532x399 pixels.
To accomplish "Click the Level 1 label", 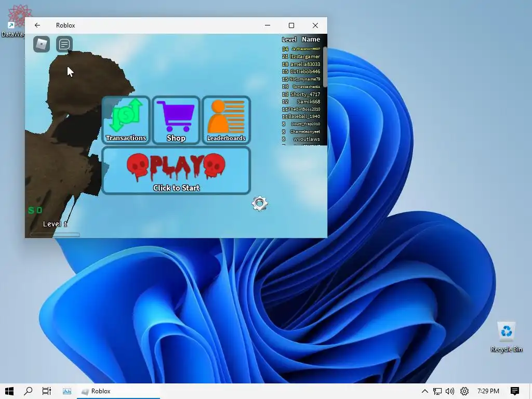I will tap(55, 224).
